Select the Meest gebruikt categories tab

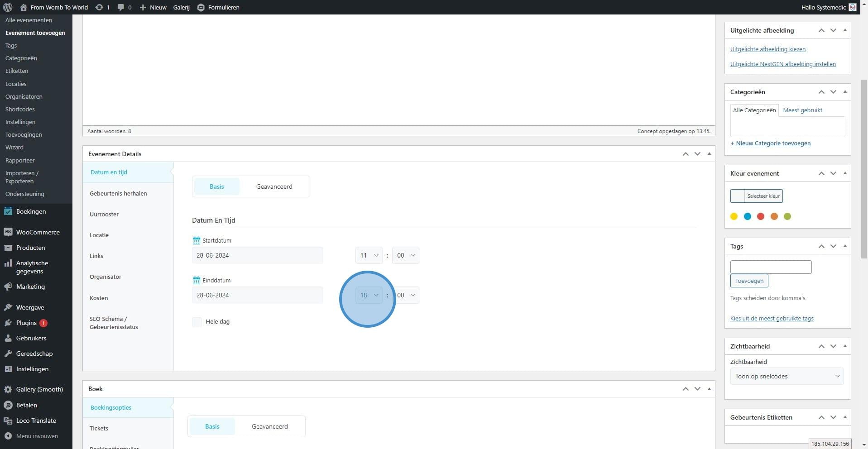(802, 110)
